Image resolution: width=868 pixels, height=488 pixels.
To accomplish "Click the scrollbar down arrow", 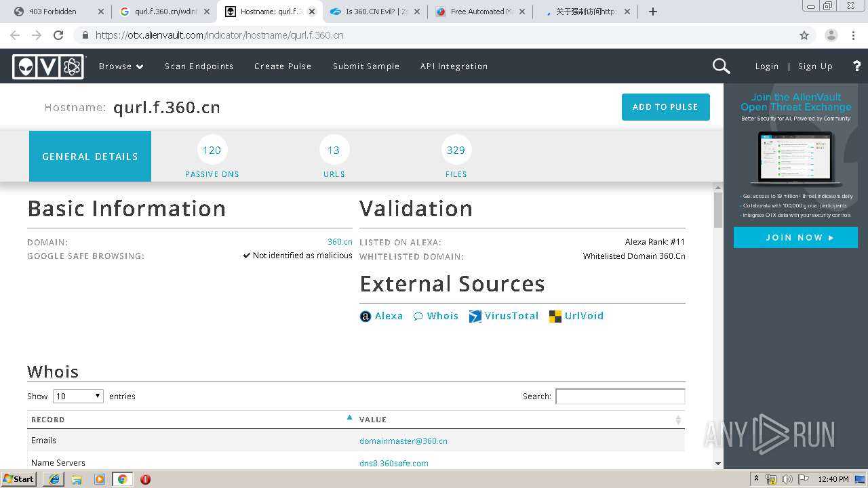I will (x=718, y=464).
